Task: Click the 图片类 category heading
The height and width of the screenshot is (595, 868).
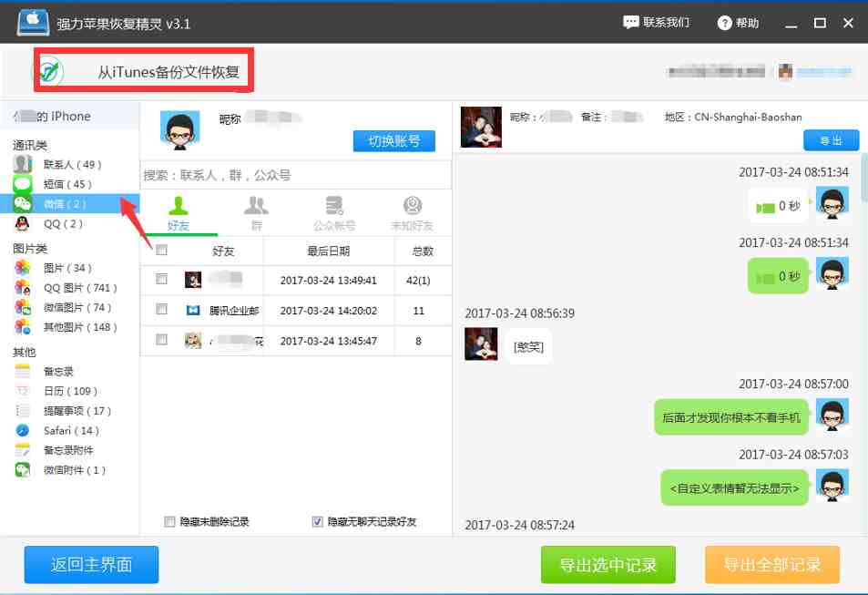Action: [x=30, y=249]
